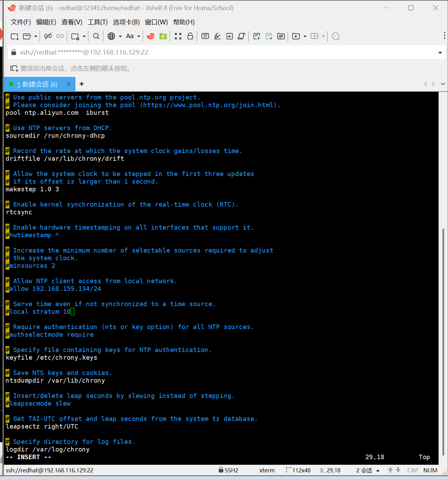The height and width of the screenshot is (479, 448).
Task: Expand the session properties dropdown arrow
Action: pos(84,36)
